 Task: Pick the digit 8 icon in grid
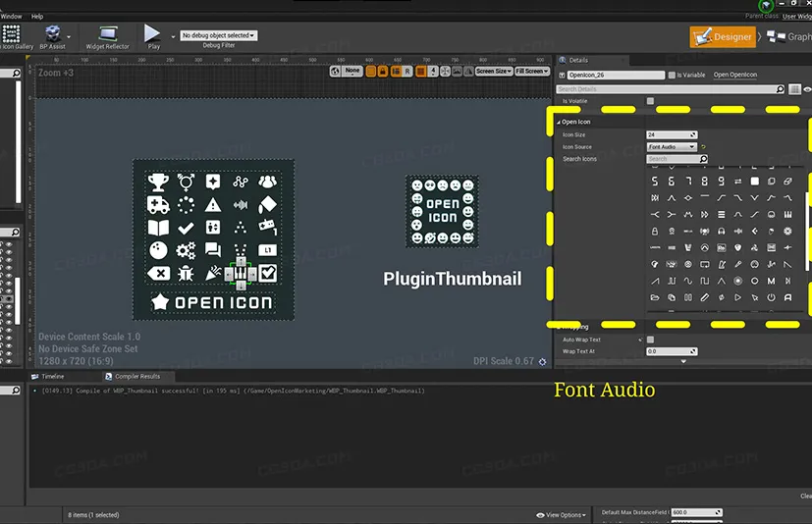[705, 182]
